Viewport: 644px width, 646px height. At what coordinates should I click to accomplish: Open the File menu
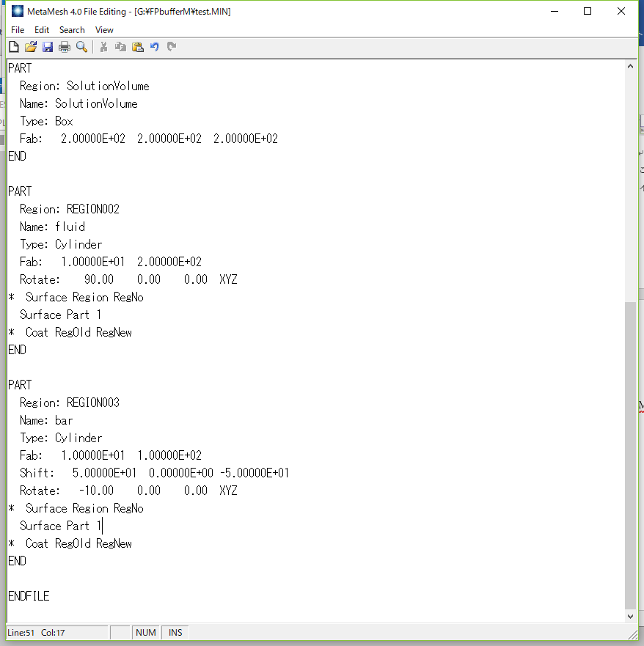(18, 30)
